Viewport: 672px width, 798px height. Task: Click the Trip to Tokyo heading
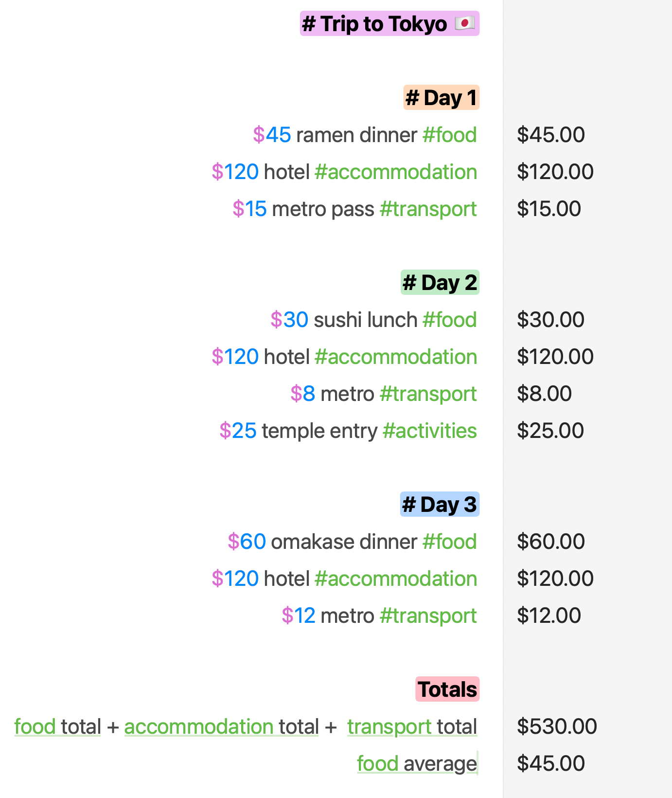389,24
